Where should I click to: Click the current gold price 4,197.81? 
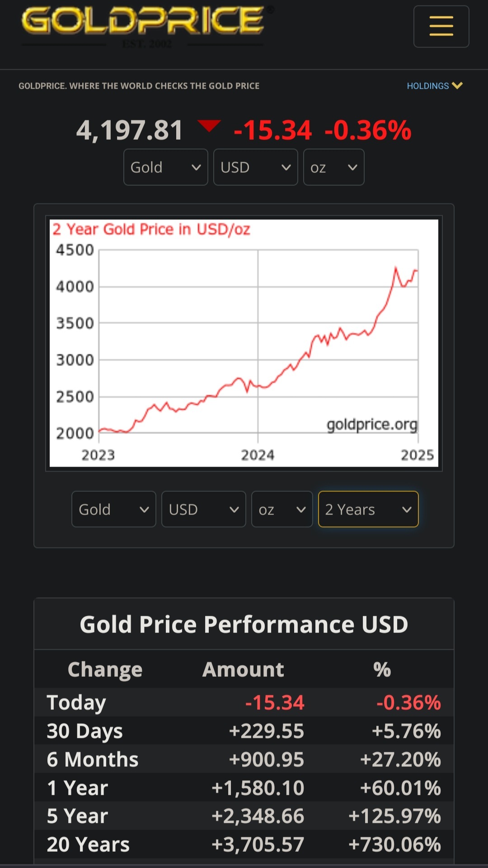click(130, 130)
